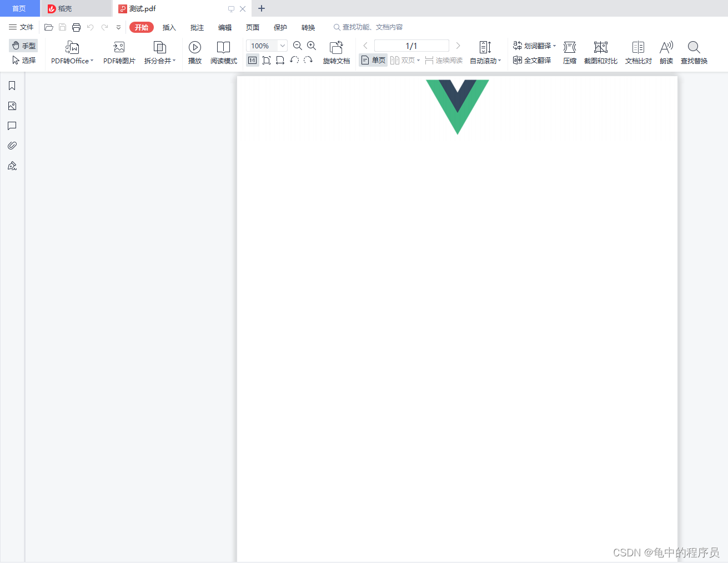Go to previous page arrow
Viewport: 728px width, 563px height.
pyautogui.click(x=365, y=46)
